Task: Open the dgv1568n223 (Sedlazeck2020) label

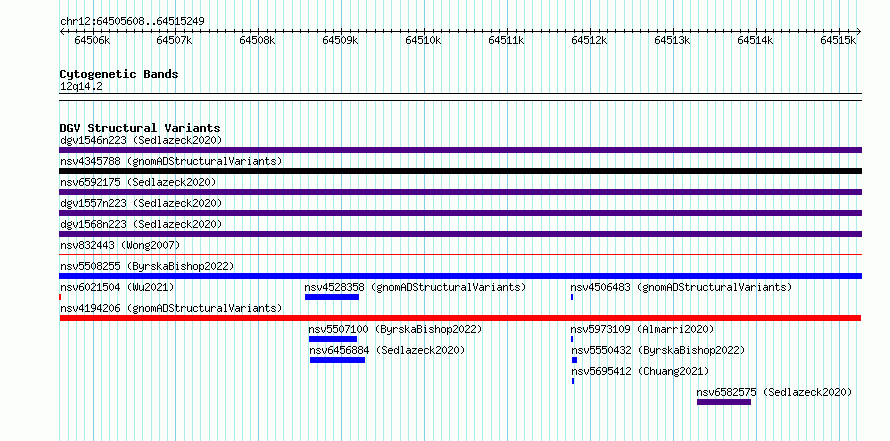Action: point(141,224)
